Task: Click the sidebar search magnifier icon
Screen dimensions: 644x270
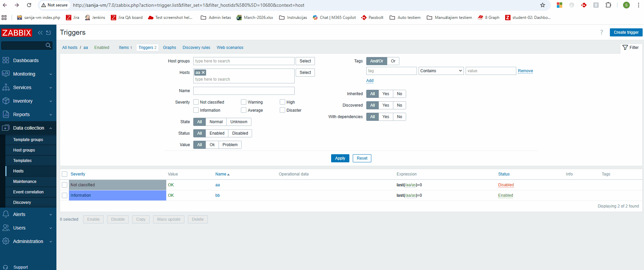Action: (x=48, y=45)
